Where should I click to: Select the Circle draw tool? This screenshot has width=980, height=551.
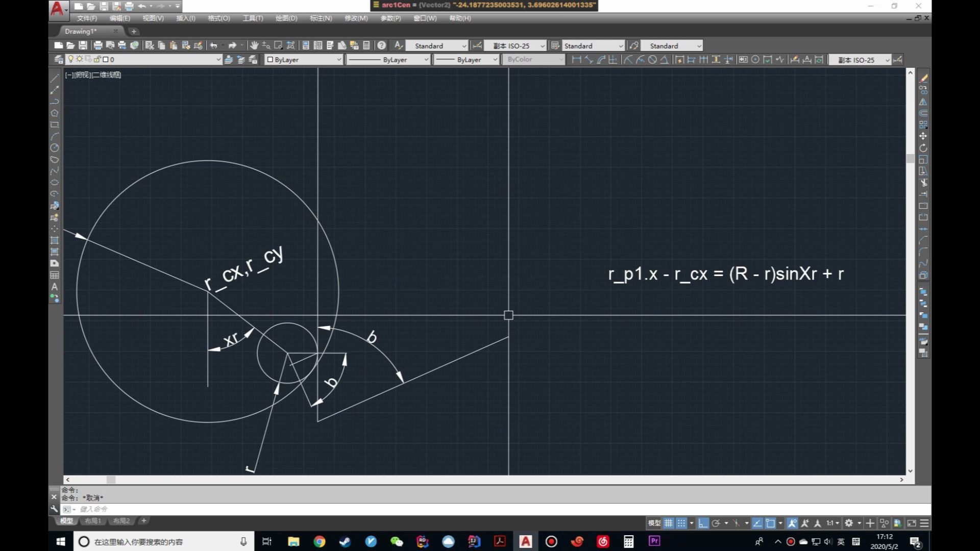(x=55, y=148)
